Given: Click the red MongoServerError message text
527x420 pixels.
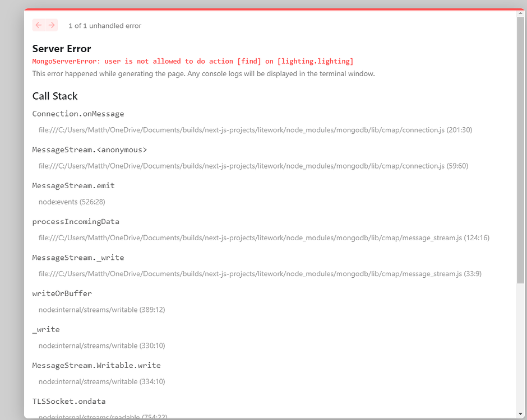Looking at the screenshot, I should tap(193, 61).
